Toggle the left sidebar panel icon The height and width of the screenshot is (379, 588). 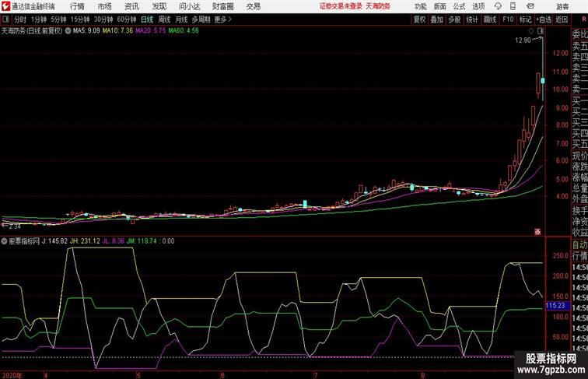5,19
